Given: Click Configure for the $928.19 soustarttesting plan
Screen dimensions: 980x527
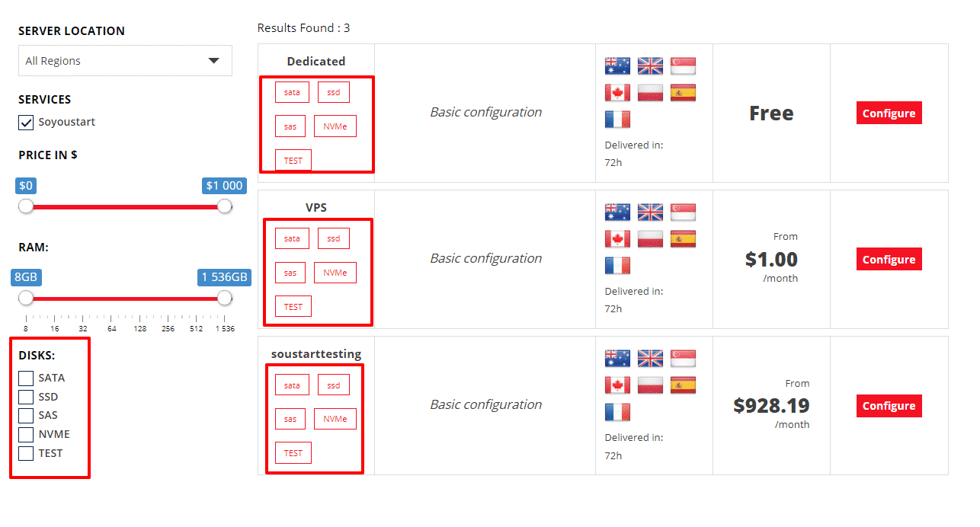Looking at the screenshot, I should [x=889, y=406].
